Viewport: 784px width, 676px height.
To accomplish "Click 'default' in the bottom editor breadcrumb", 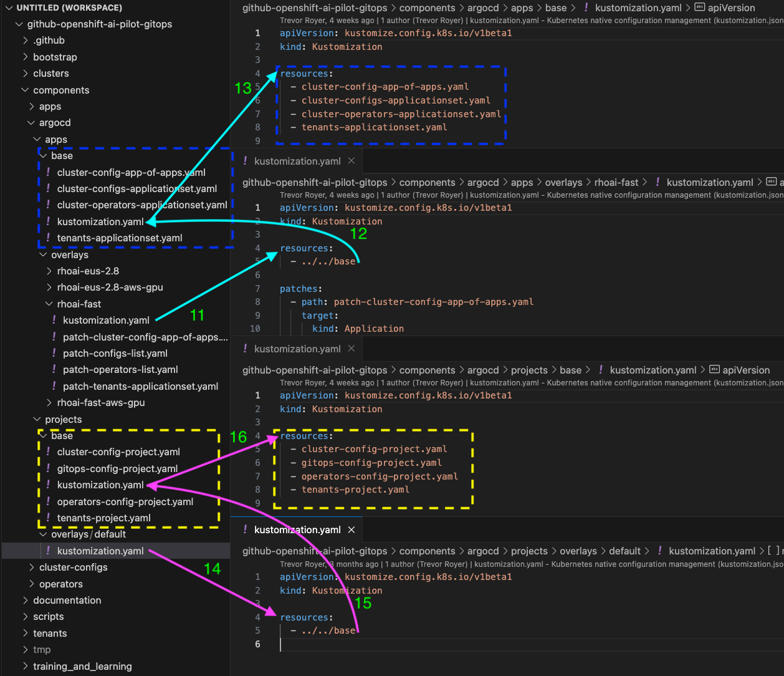I will point(624,551).
